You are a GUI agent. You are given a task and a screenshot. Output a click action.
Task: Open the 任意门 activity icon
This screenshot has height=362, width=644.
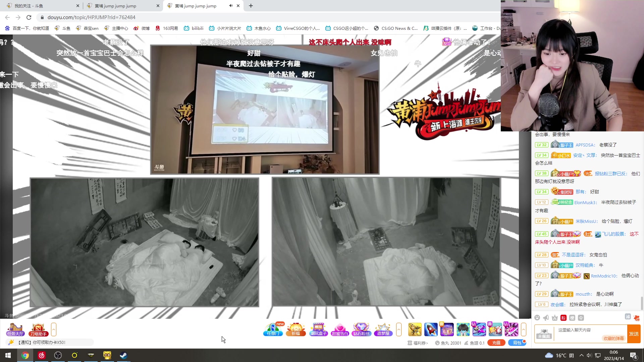click(x=273, y=329)
